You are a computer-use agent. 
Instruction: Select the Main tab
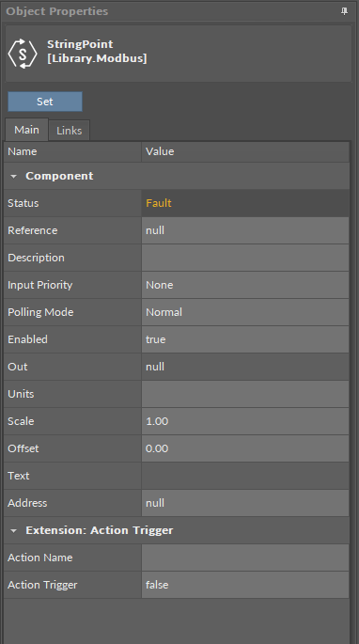[26, 130]
